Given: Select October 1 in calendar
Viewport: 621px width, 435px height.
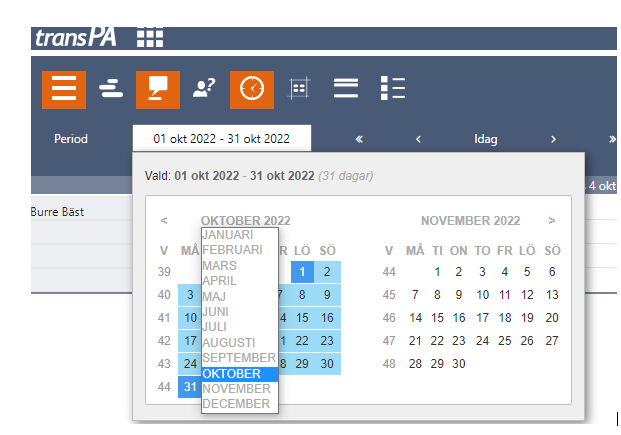Looking at the screenshot, I should pos(303,272).
